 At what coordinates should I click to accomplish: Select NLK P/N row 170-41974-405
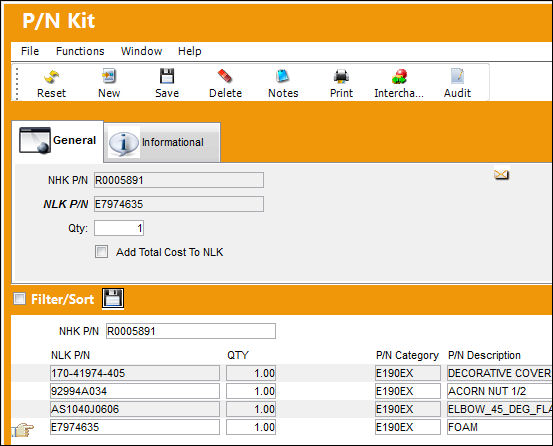[135, 373]
